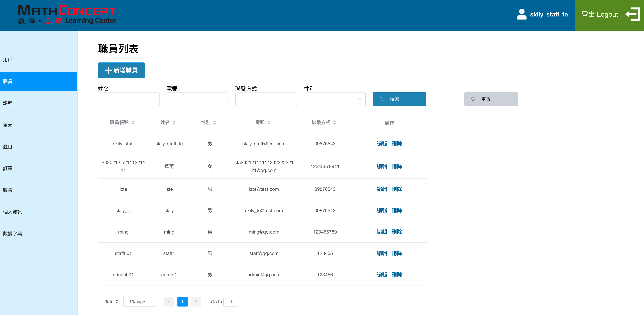
Task: Open 報告 in the sidebar
Action: pyautogui.click(x=39, y=190)
